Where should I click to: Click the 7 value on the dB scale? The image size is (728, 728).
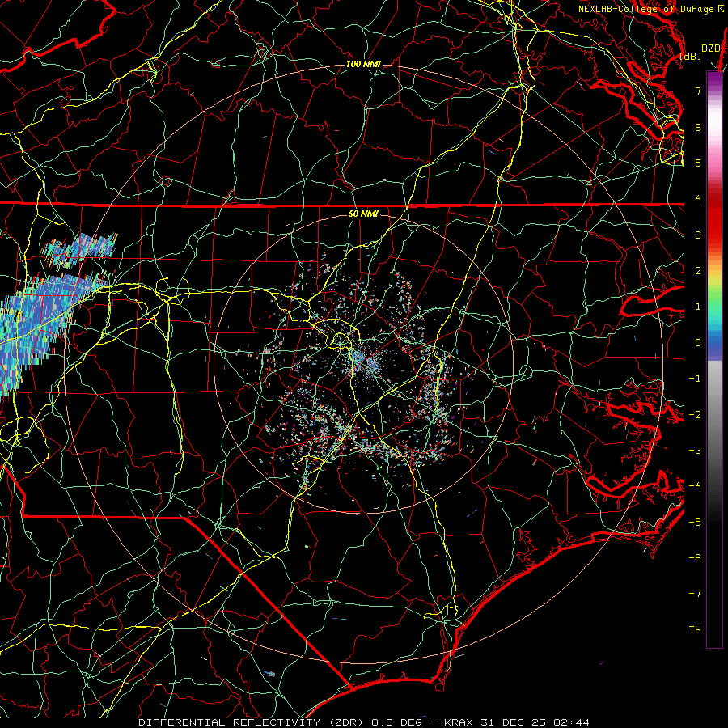[698, 91]
